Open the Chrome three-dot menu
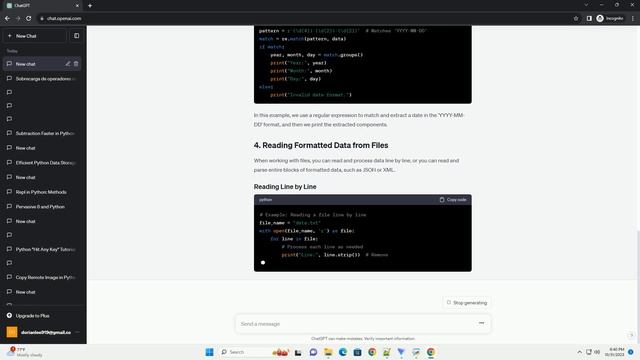This screenshot has height=360, width=640. (633, 18)
